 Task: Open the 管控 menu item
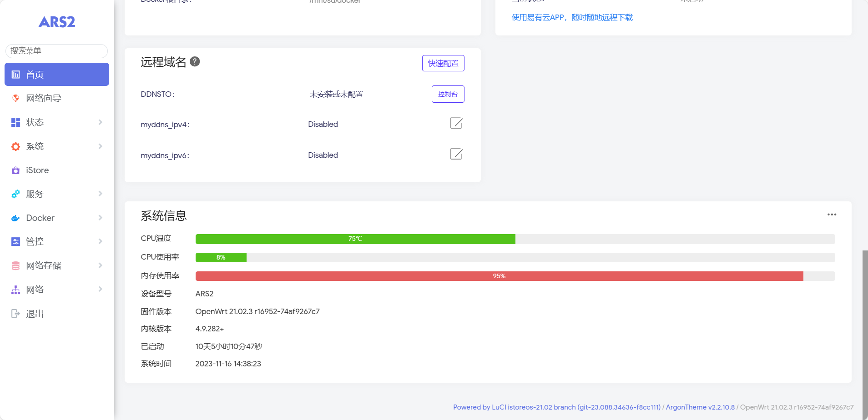point(35,242)
